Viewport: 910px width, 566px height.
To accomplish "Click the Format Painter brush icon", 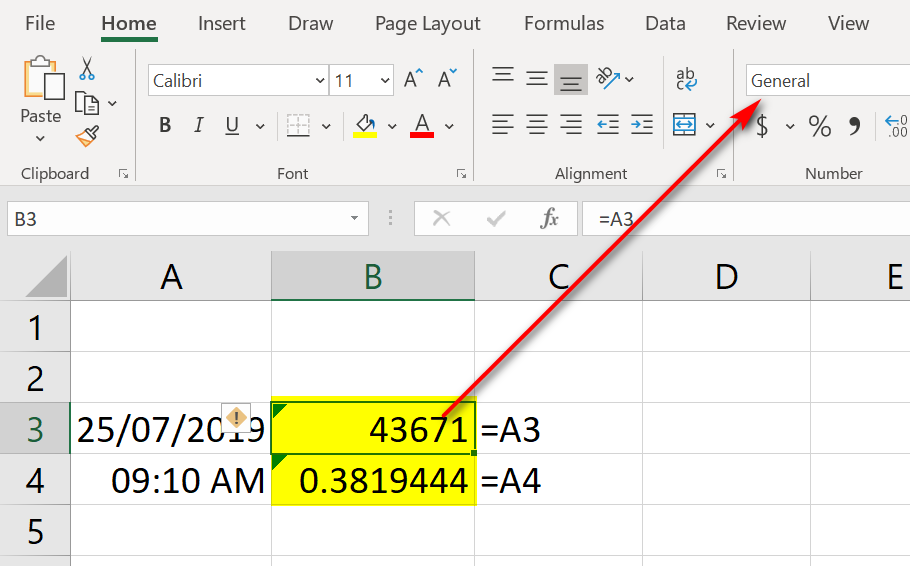I will tap(87, 135).
